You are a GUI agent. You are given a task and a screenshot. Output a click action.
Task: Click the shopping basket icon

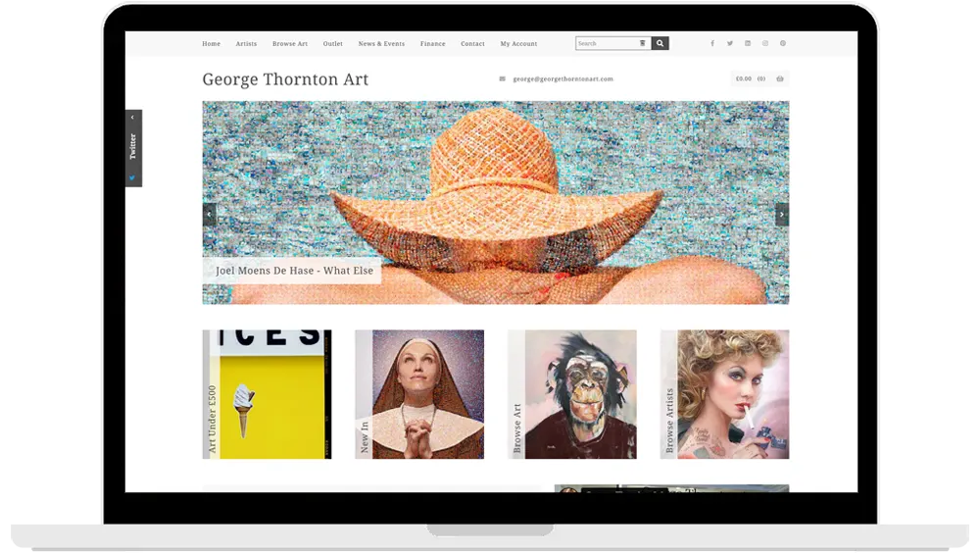[x=780, y=78]
